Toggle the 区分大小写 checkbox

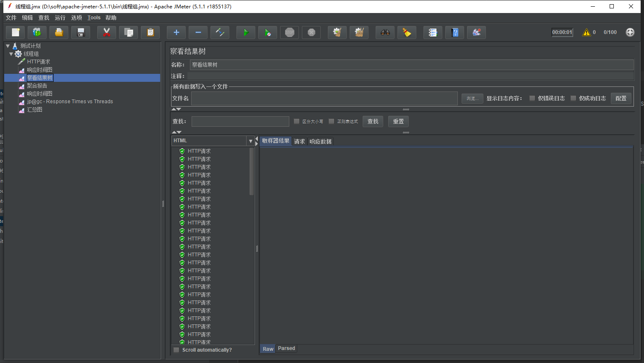(296, 121)
